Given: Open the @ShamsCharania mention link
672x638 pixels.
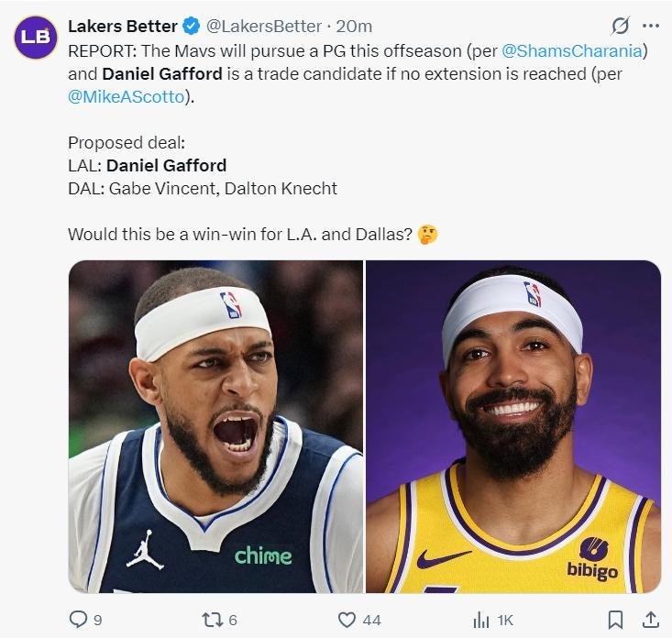Looking at the screenshot, I should coord(579,49).
